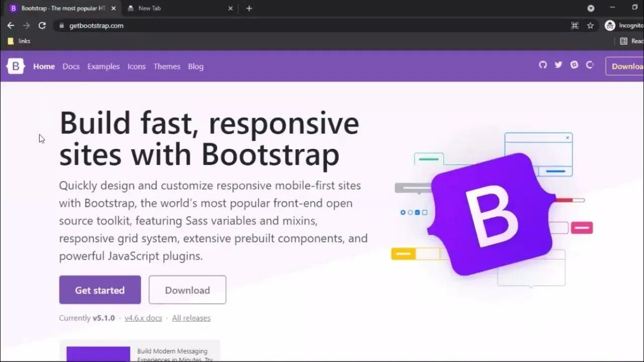Screen dimensions: 644x362
Task: Go to Home in navbar
Action: click(44, 66)
